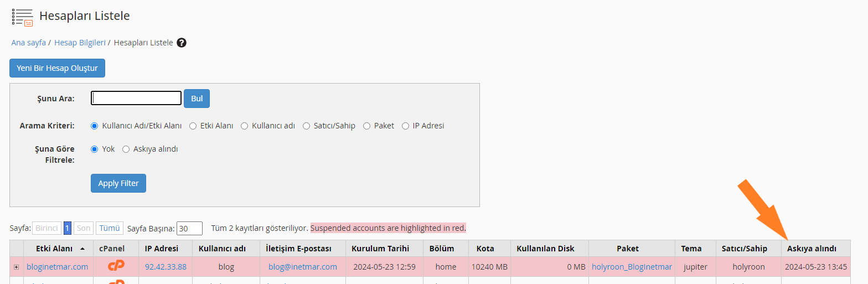Viewport: 868px width, 284px height.
Task: Open the Hesap Bilgileri breadcrumb link
Action: pyautogui.click(x=80, y=43)
